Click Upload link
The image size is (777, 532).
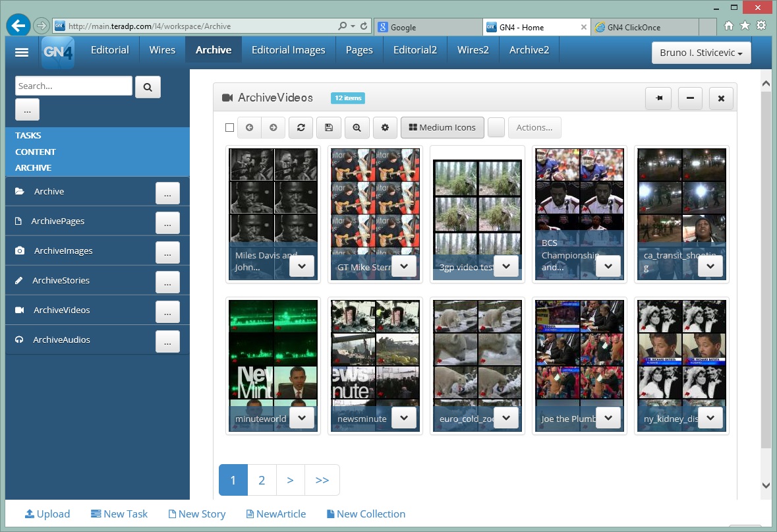47,514
